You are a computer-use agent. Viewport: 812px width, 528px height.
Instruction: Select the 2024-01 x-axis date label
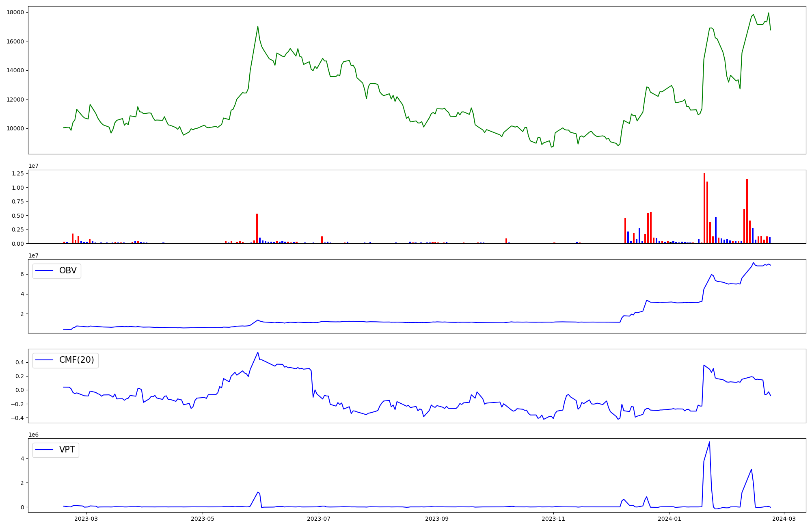[x=669, y=519]
